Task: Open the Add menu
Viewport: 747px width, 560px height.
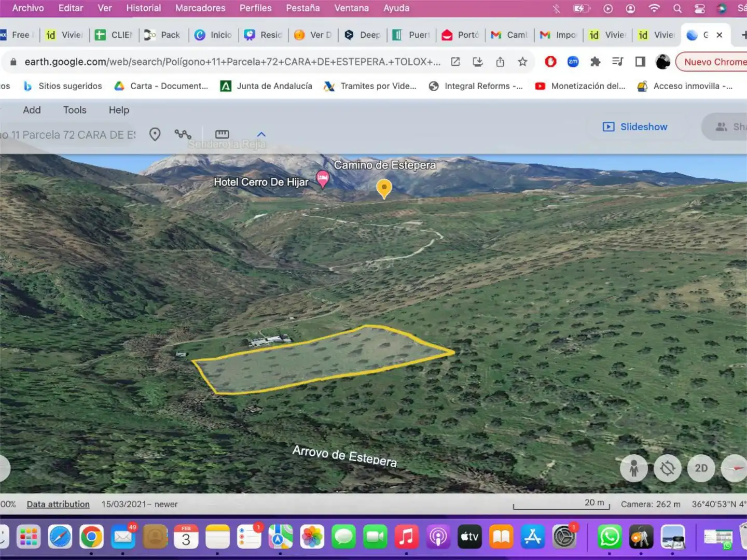Action: [32, 110]
